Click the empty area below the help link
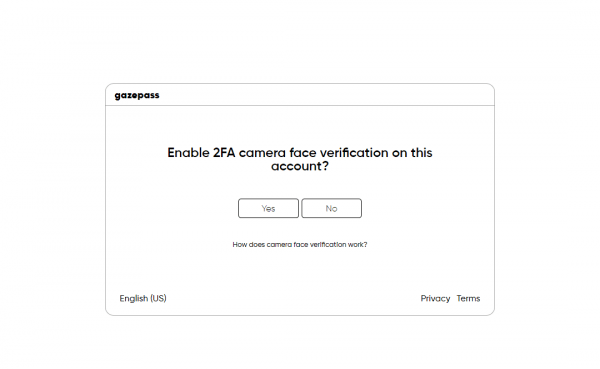600x369 pixels. [300, 270]
